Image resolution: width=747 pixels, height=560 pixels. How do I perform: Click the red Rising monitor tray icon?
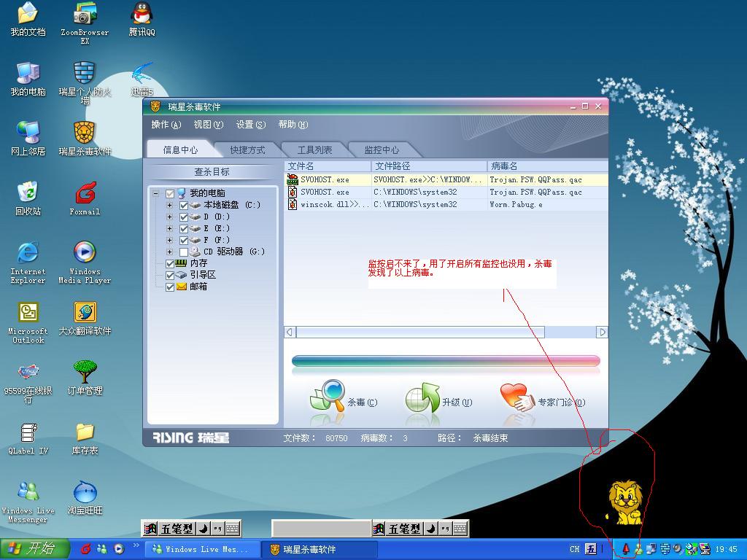[x=626, y=549]
